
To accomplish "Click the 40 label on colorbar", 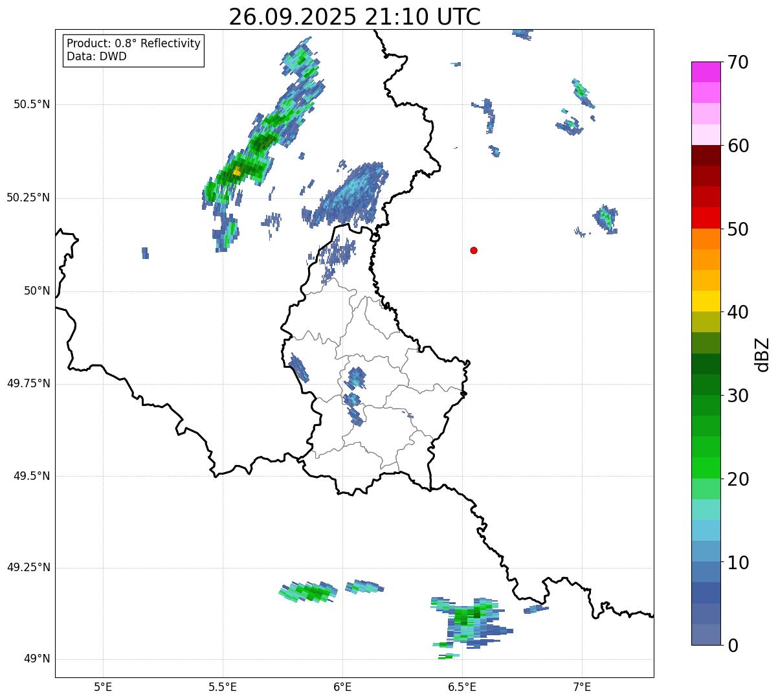I will pyautogui.click(x=739, y=312).
